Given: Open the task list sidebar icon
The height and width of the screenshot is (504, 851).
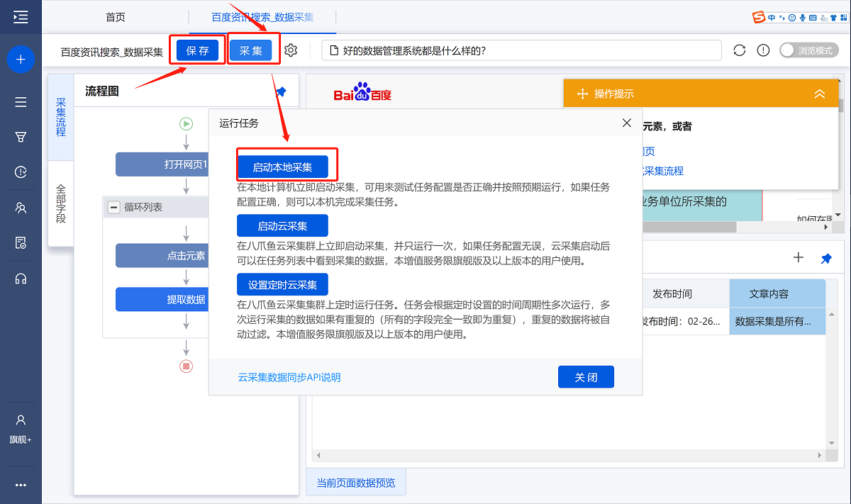Looking at the screenshot, I should [21, 102].
